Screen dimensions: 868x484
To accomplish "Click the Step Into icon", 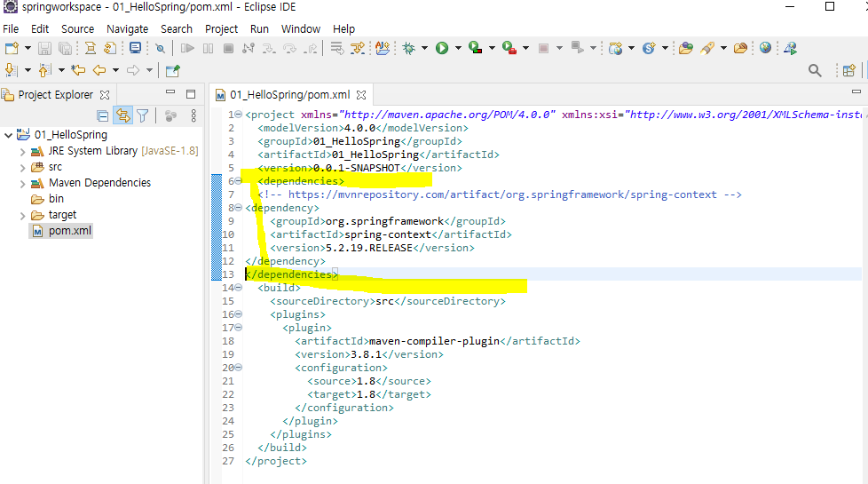I will pos(269,48).
